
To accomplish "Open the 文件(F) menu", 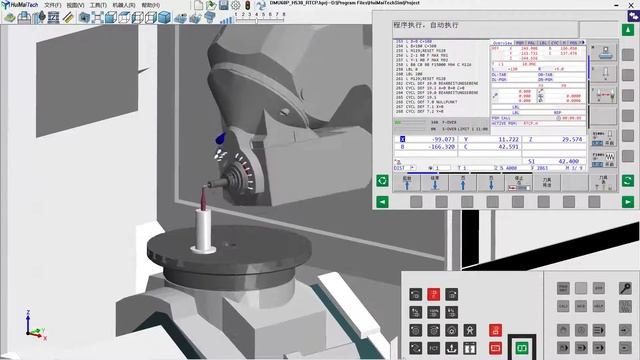I will pos(53,5).
